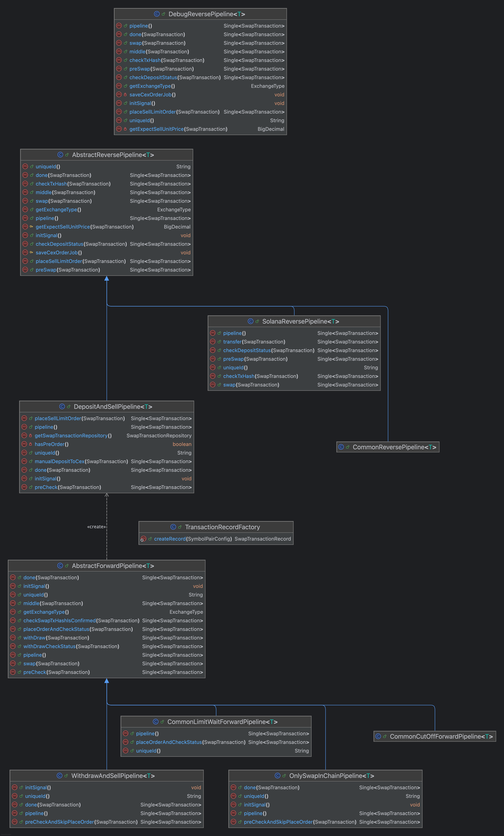Click withDraw(SwapTransaction) in AbstractForwardPipeline
This screenshot has width=504, height=836.
(x=56, y=638)
